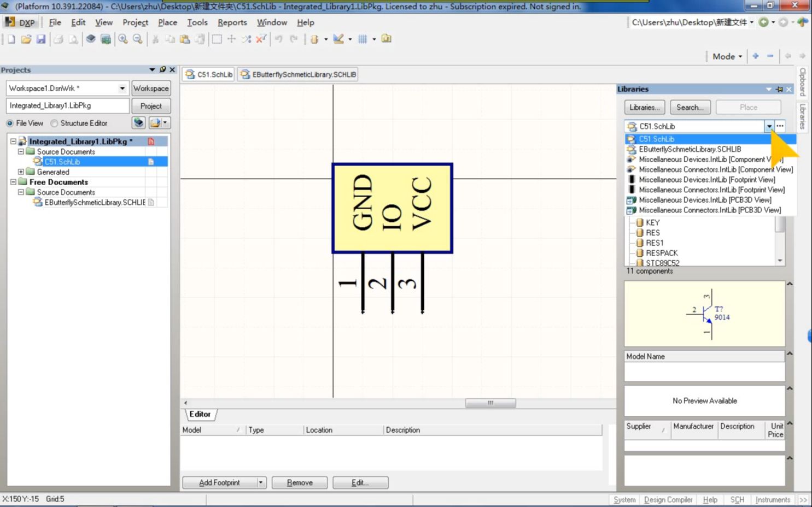Viewport: 812px width, 507px height.
Task: Pin the Projects panel
Action: 162,70
